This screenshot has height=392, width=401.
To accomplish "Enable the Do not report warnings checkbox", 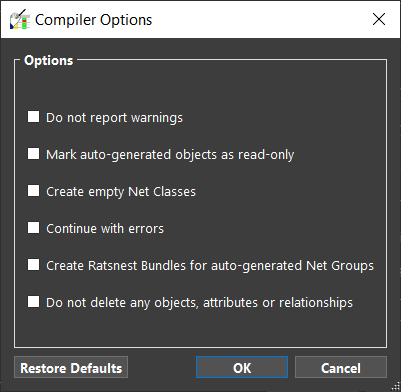I will coord(33,117).
